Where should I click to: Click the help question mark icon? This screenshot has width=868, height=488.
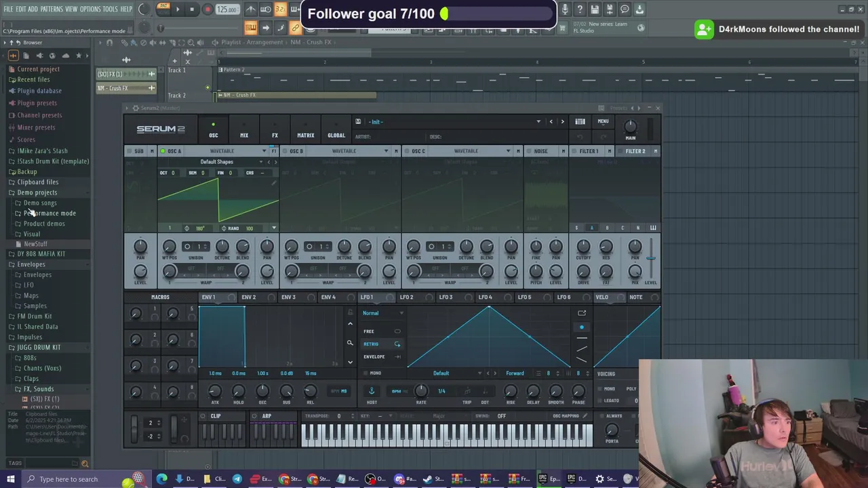click(x=580, y=9)
